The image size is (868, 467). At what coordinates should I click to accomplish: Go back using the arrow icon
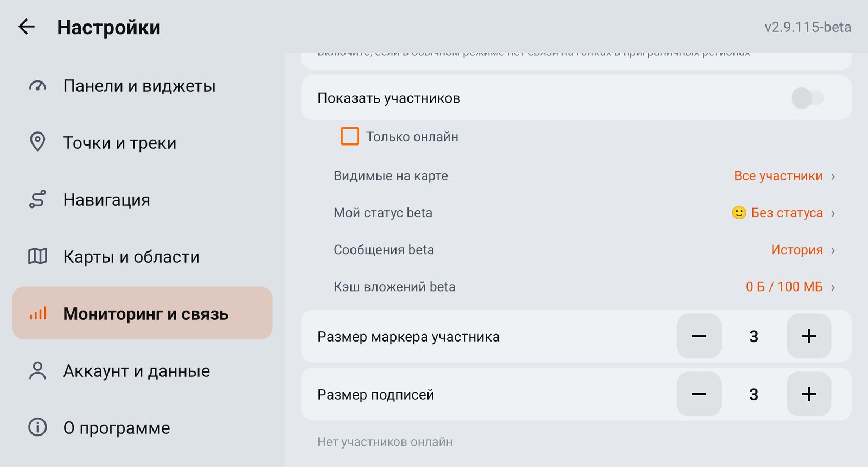[x=27, y=27]
